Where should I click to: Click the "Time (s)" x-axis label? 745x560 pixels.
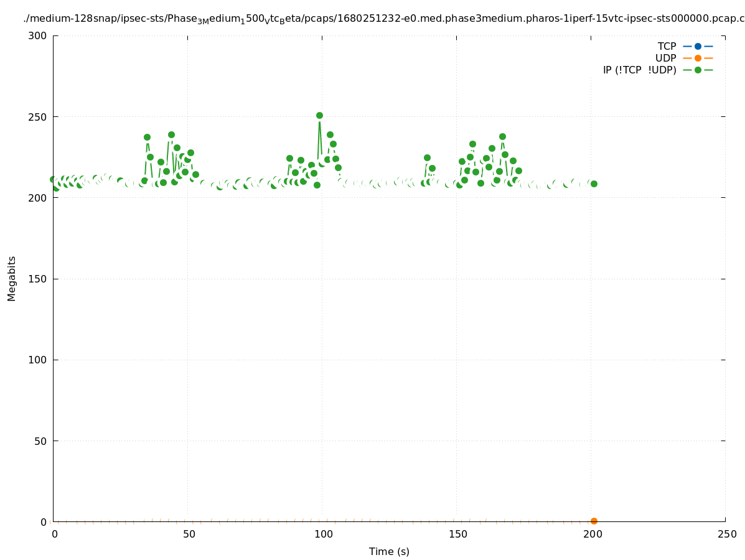(389, 551)
